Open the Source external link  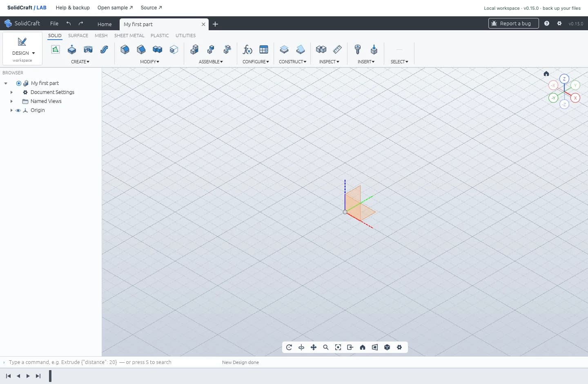click(151, 8)
